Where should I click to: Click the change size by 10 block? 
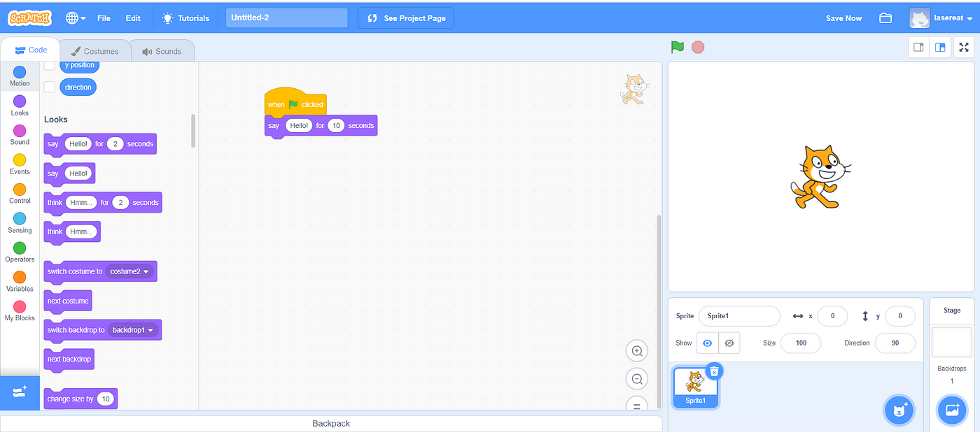[x=80, y=399]
